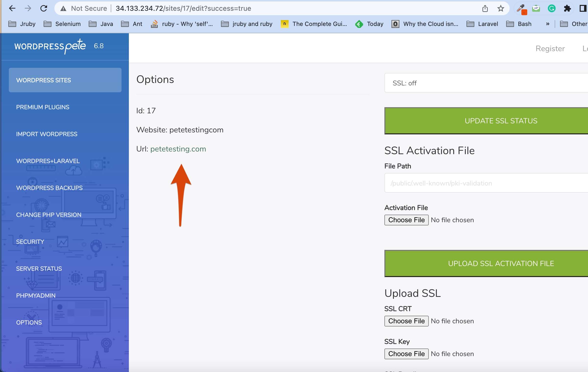Open the Grammarly extension icon
The width and height of the screenshot is (588, 372).
click(x=551, y=9)
